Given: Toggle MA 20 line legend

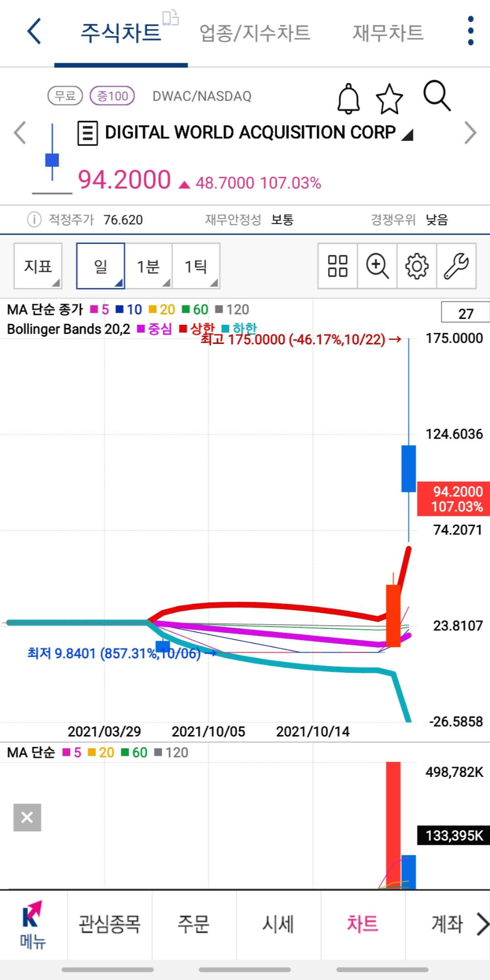Looking at the screenshot, I should pyautogui.click(x=162, y=310).
